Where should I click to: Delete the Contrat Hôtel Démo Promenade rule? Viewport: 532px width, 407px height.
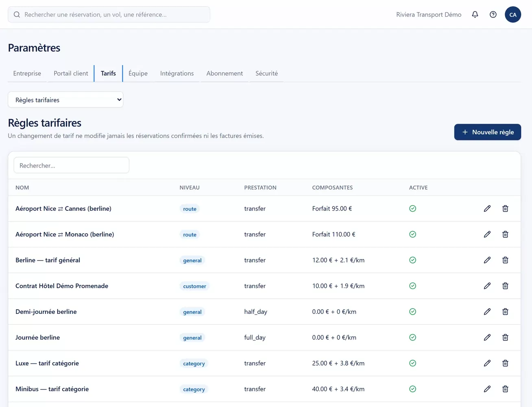point(505,286)
